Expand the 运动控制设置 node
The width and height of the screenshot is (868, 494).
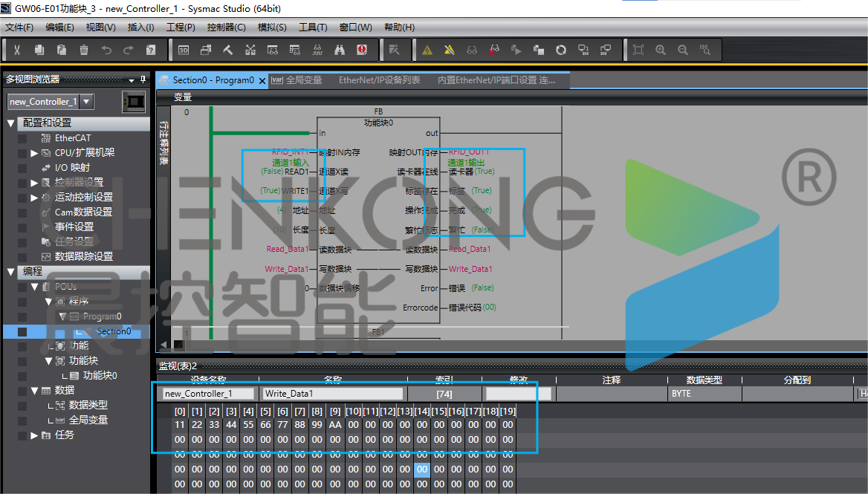point(34,198)
